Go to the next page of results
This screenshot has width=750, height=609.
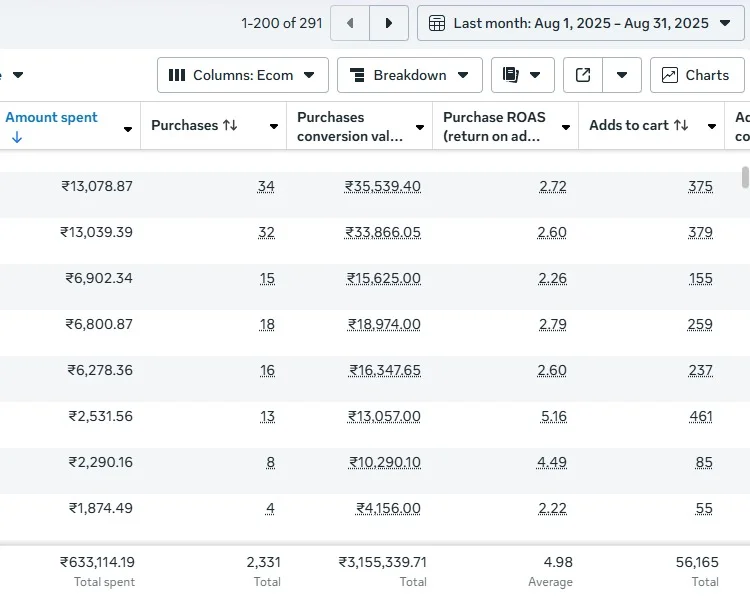point(389,23)
